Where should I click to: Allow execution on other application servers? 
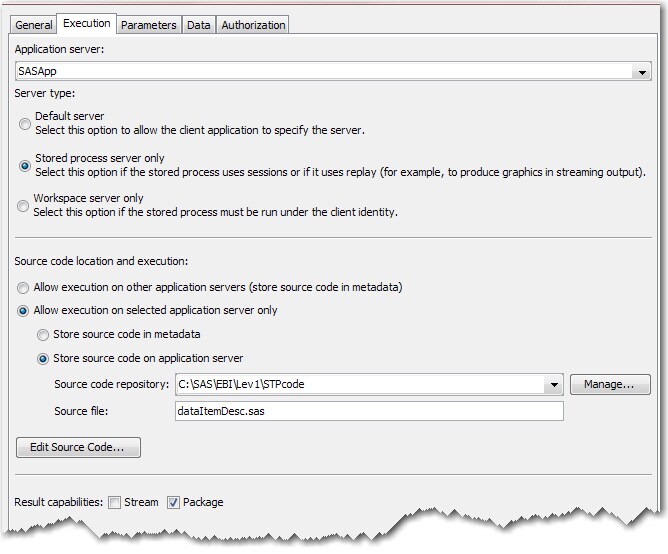(24, 288)
